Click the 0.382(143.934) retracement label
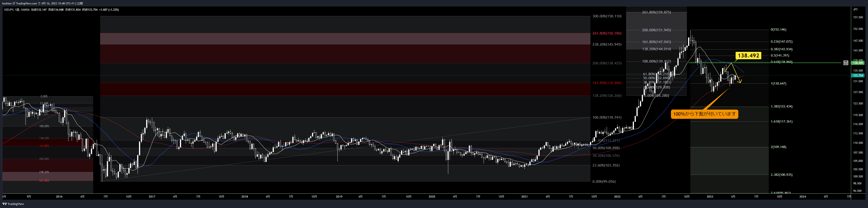 coord(782,49)
